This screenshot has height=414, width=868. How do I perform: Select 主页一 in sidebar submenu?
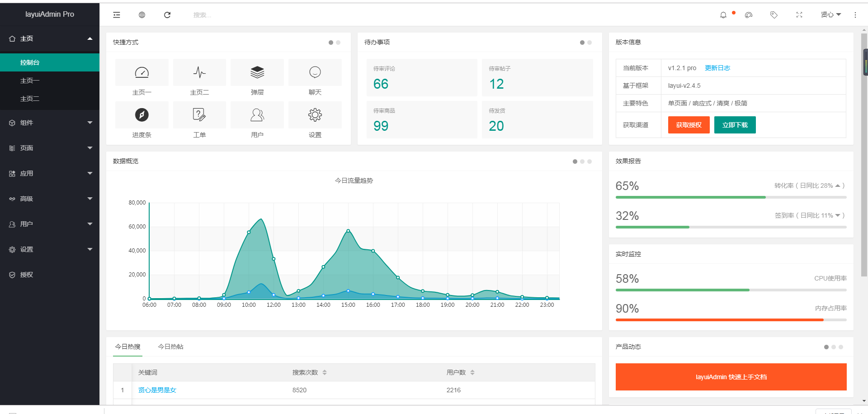(x=50, y=81)
